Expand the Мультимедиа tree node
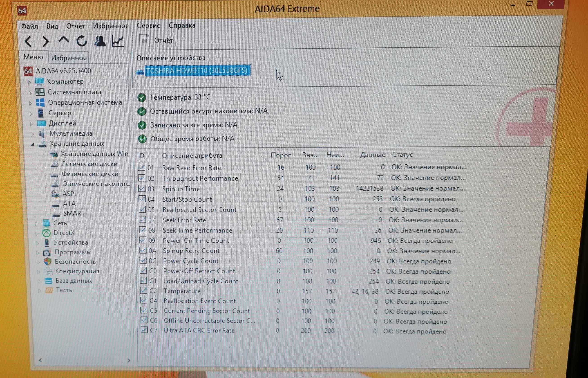The image size is (588, 378). tap(32, 134)
